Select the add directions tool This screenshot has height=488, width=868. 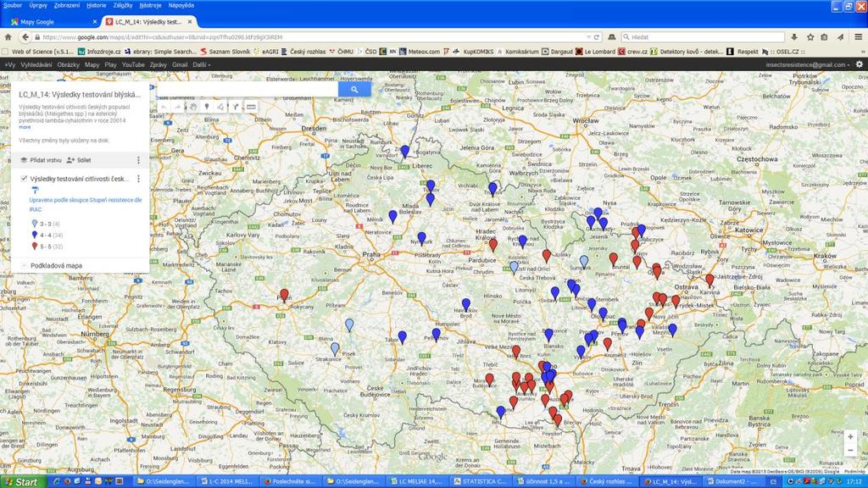[x=236, y=106]
